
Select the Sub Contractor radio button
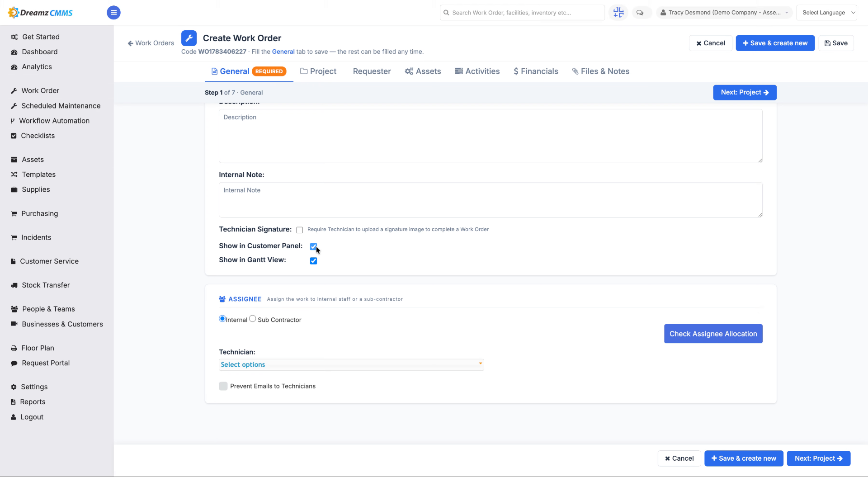(252, 319)
